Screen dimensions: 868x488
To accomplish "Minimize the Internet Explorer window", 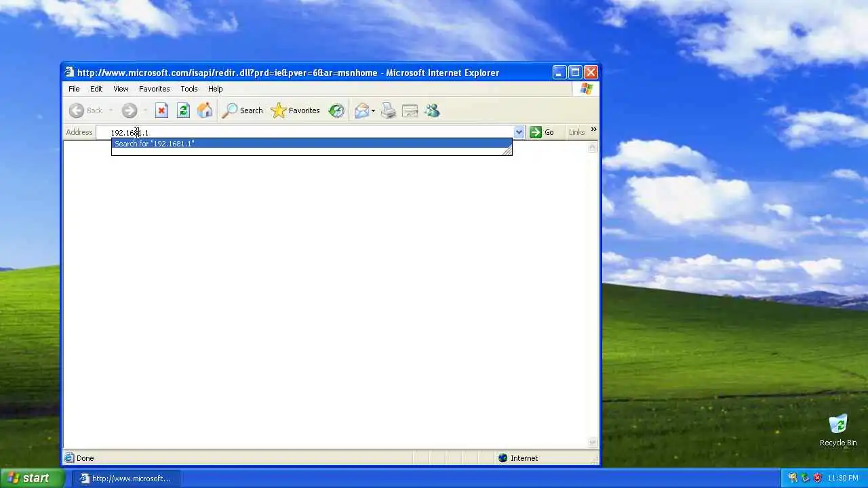I will click(559, 72).
